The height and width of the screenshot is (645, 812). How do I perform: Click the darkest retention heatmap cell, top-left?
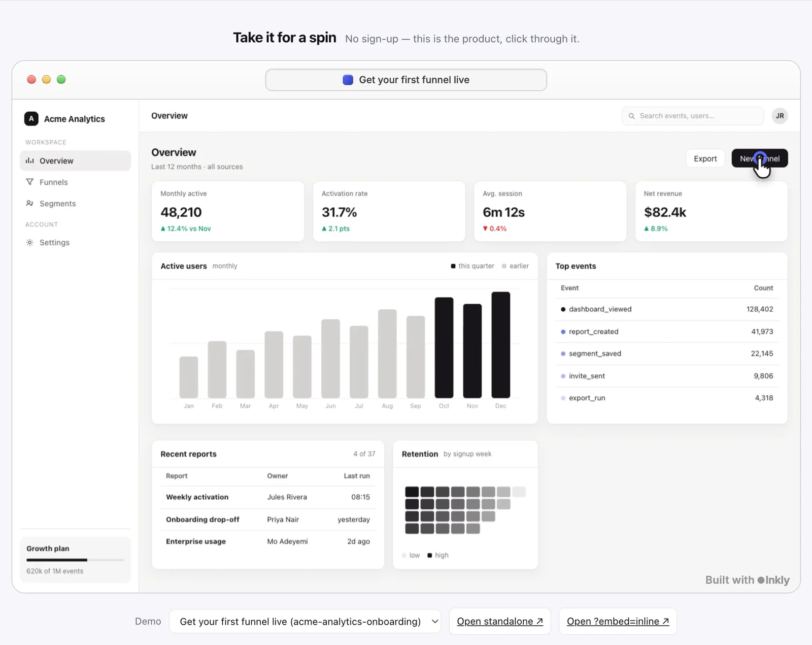[x=412, y=492]
